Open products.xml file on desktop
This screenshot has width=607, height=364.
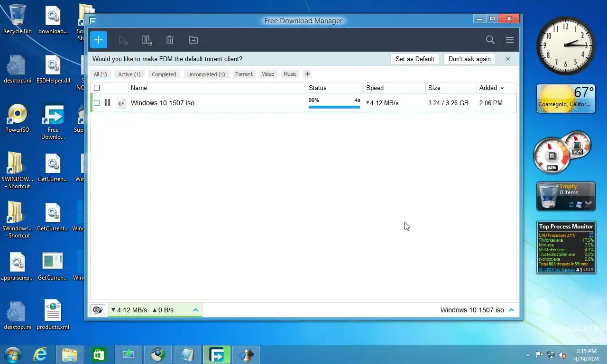coord(53,315)
